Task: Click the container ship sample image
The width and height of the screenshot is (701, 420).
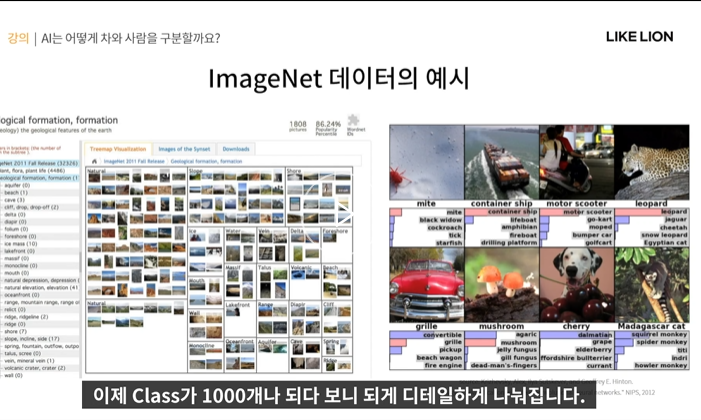Action: coord(502,162)
